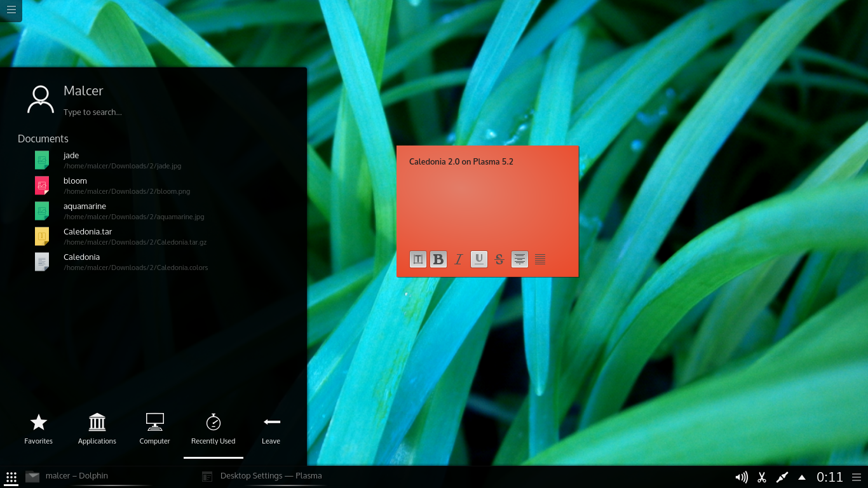The height and width of the screenshot is (488, 868).
Task: Click the 0:11 clock
Action: (830, 477)
